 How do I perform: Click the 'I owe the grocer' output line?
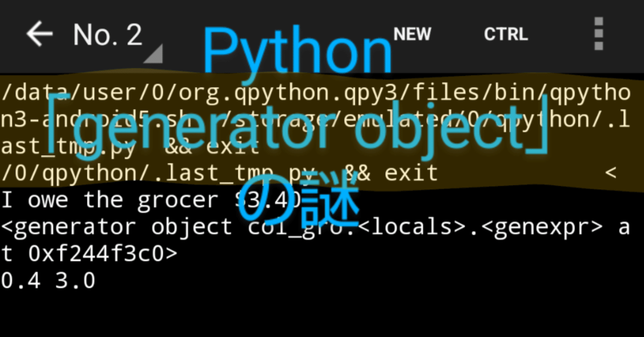[151, 199]
